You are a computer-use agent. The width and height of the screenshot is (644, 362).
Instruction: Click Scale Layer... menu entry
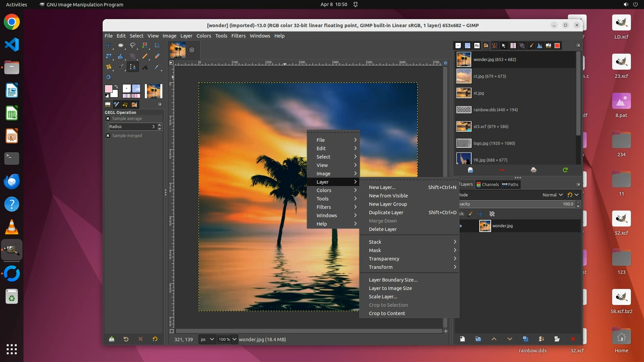point(383,297)
